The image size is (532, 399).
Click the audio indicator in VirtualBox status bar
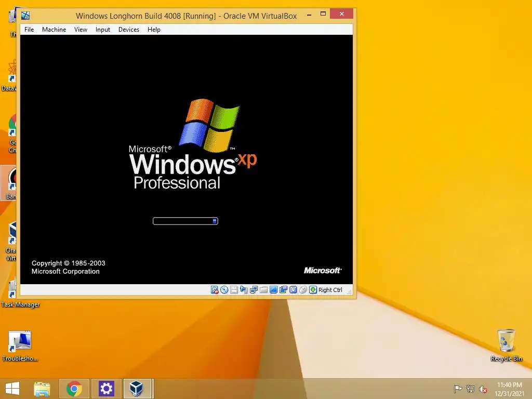[244, 290]
